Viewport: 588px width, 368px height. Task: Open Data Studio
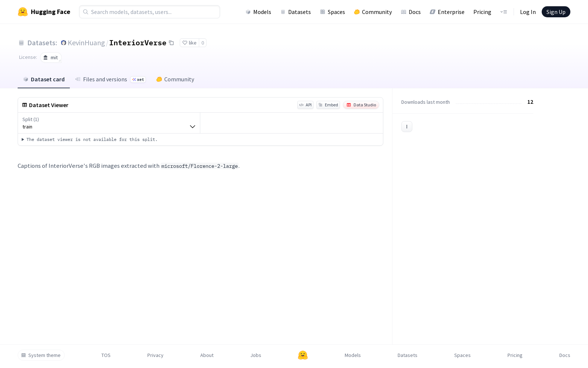point(361,105)
